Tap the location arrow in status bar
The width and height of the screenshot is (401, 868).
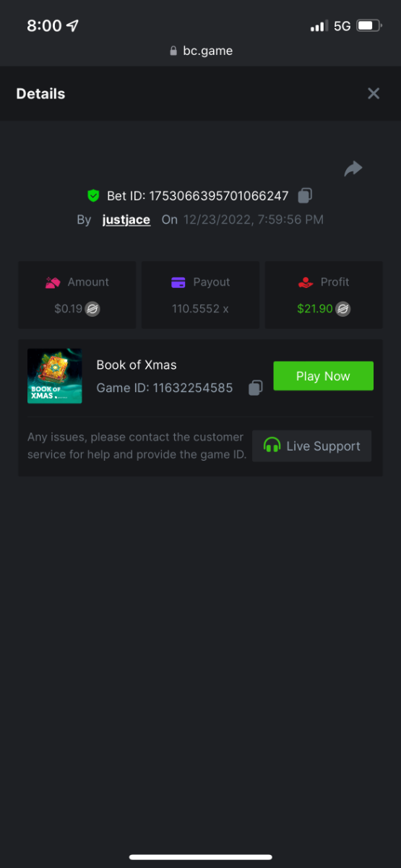click(x=72, y=25)
